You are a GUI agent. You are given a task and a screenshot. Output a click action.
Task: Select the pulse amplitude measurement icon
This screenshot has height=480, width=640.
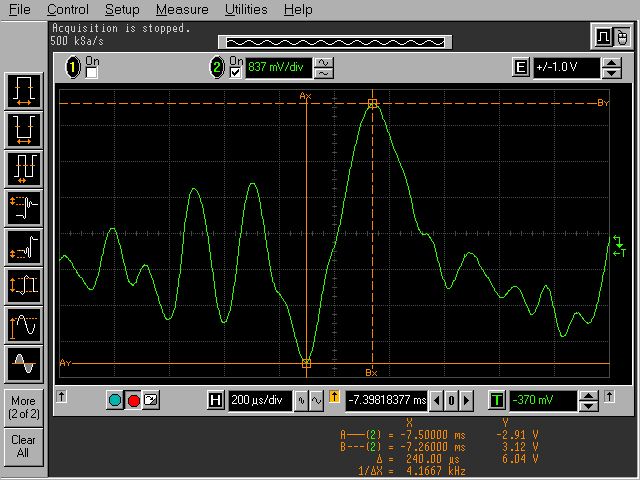coord(24,286)
